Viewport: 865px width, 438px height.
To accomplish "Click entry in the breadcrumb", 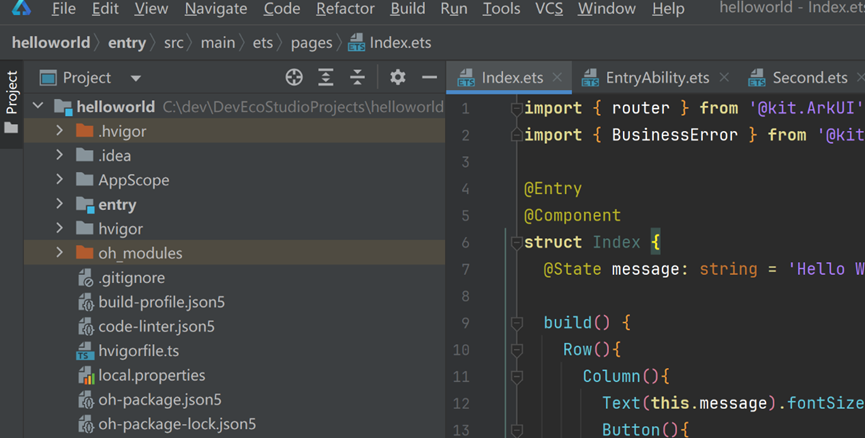I will tap(127, 42).
